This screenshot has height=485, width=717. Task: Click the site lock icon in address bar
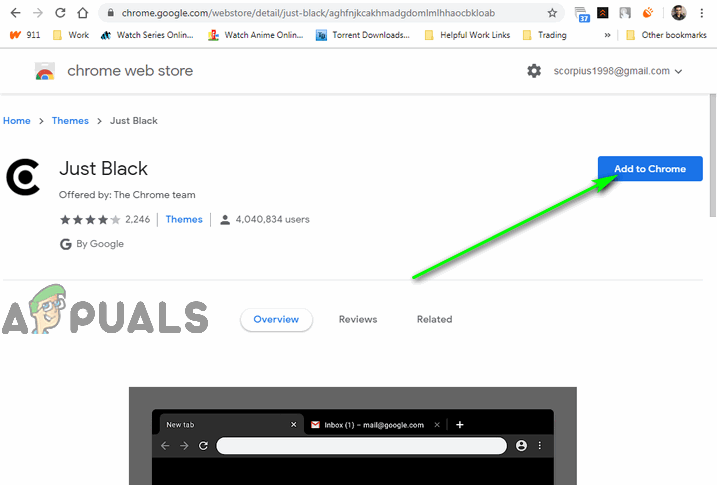(x=111, y=13)
